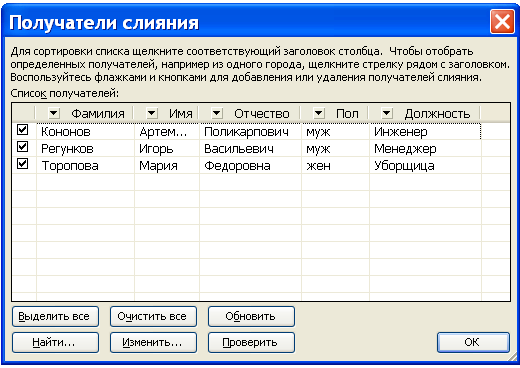Viewport: 520px width, 368px height.
Task: Click the муж cell in Кононов row
Action: coord(335,132)
